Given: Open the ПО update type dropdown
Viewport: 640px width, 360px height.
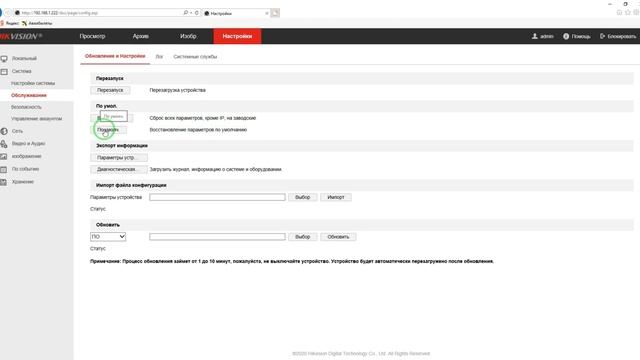Looking at the screenshot, I should coord(108,237).
